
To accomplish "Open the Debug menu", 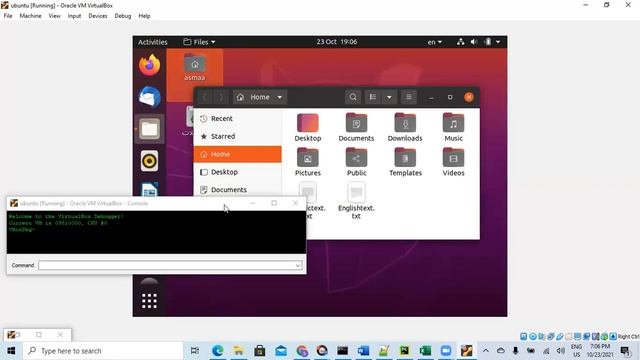I will (x=122, y=16).
